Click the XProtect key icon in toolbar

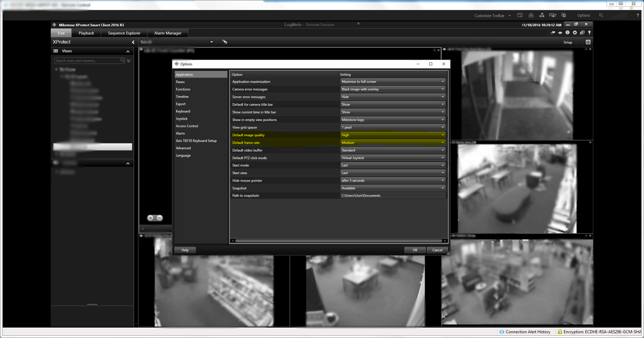click(590, 33)
